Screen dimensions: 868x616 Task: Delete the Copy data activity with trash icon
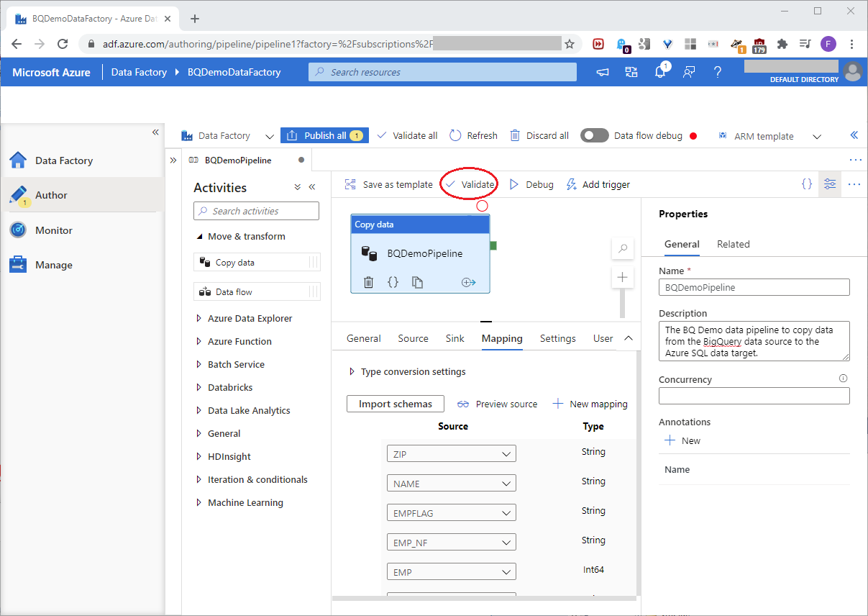pyautogui.click(x=368, y=282)
